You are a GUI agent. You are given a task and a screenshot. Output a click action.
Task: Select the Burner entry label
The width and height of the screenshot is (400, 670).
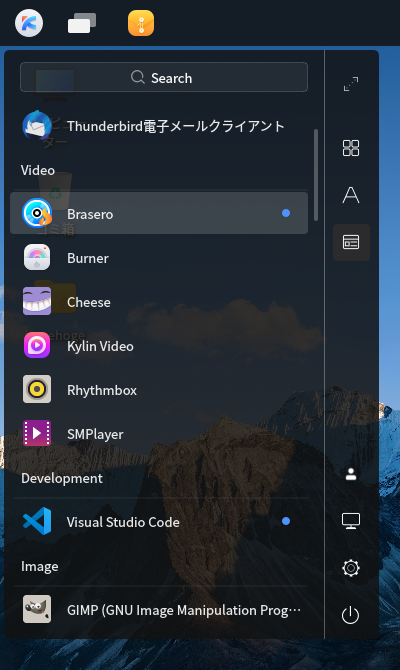coord(88,258)
